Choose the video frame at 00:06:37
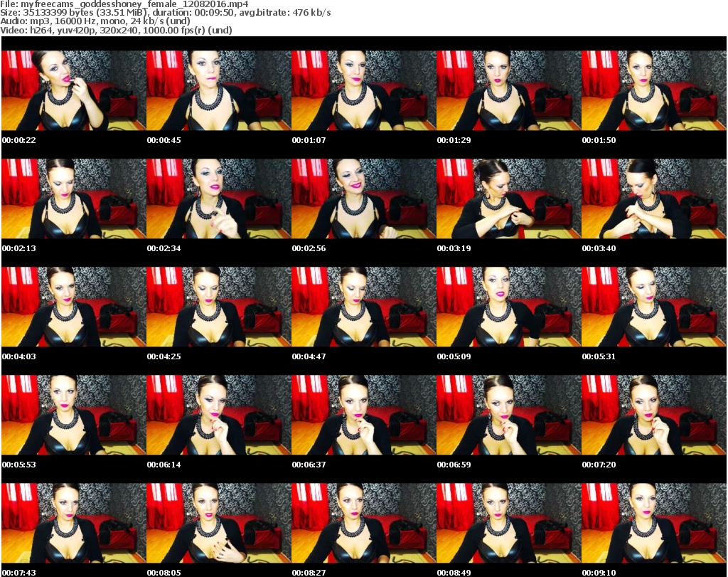Viewport: 728px width, 577px height. coord(363,415)
